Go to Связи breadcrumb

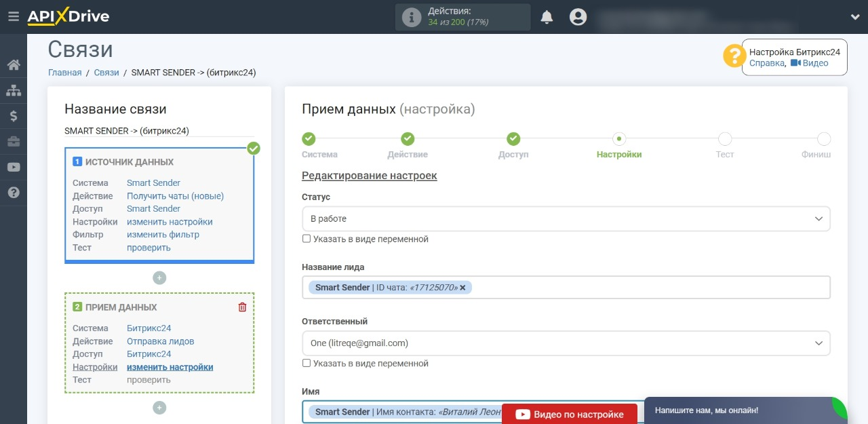(x=106, y=73)
